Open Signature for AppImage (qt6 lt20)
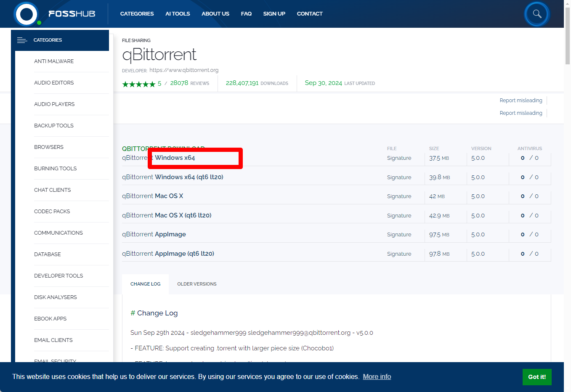571x392 pixels. (399, 254)
